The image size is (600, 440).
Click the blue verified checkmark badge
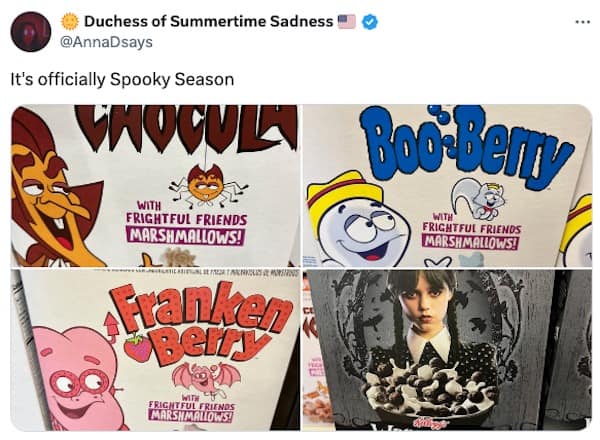click(370, 21)
